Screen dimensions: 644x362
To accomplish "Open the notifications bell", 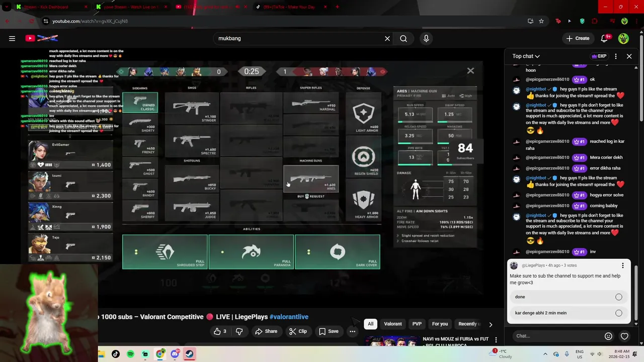I will tap(605, 38).
